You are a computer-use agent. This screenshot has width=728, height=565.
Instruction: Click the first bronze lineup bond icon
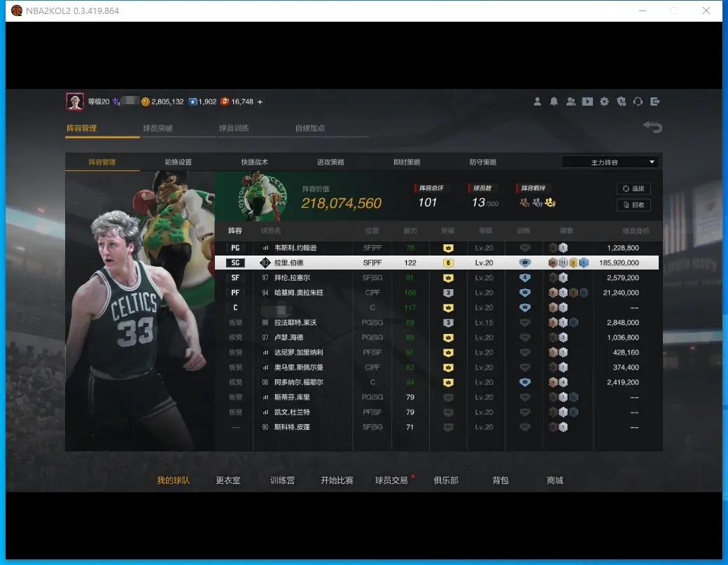click(524, 202)
